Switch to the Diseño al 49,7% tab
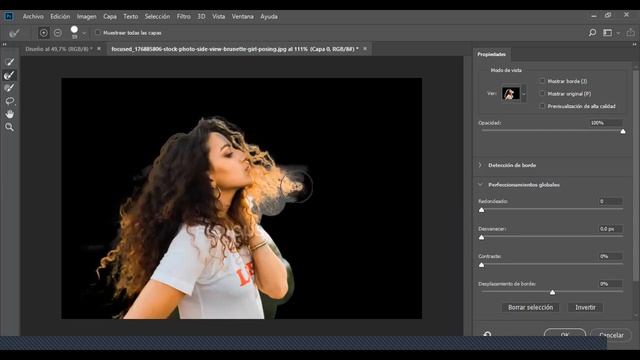Image resolution: width=640 pixels, height=360 pixels. [59, 49]
